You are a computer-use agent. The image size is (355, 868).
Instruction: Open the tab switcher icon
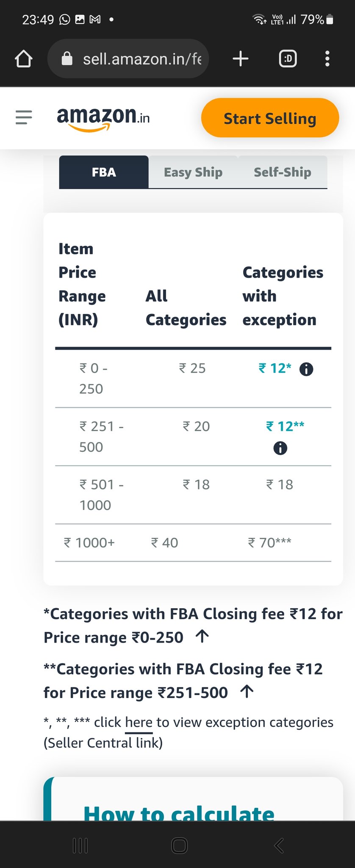(288, 58)
